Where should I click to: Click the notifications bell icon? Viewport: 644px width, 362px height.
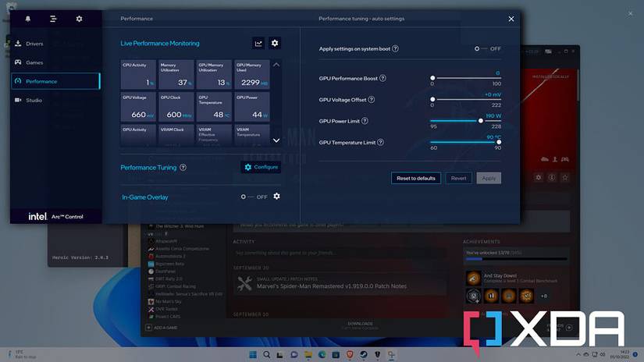[x=29, y=19]
